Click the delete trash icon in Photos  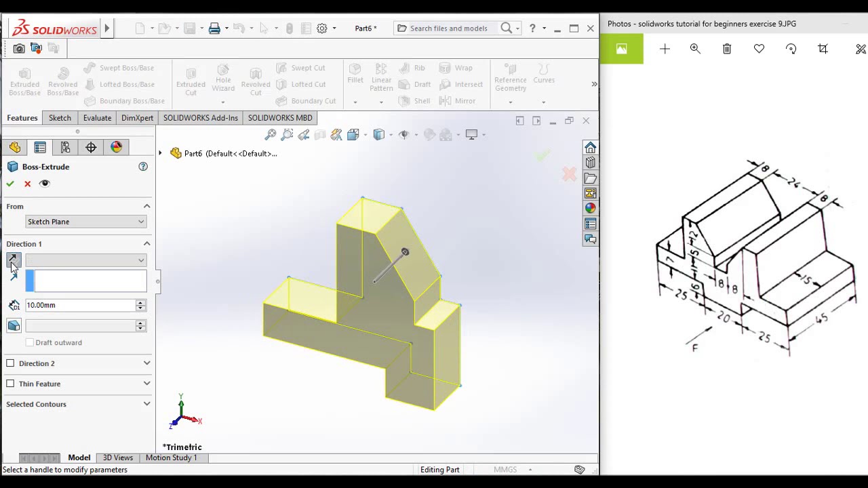[727, 49]
